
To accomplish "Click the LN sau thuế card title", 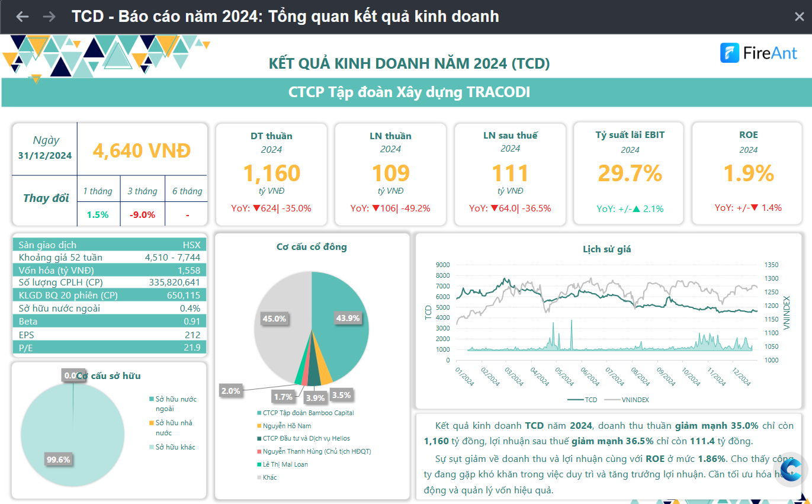I will point(510,136).
